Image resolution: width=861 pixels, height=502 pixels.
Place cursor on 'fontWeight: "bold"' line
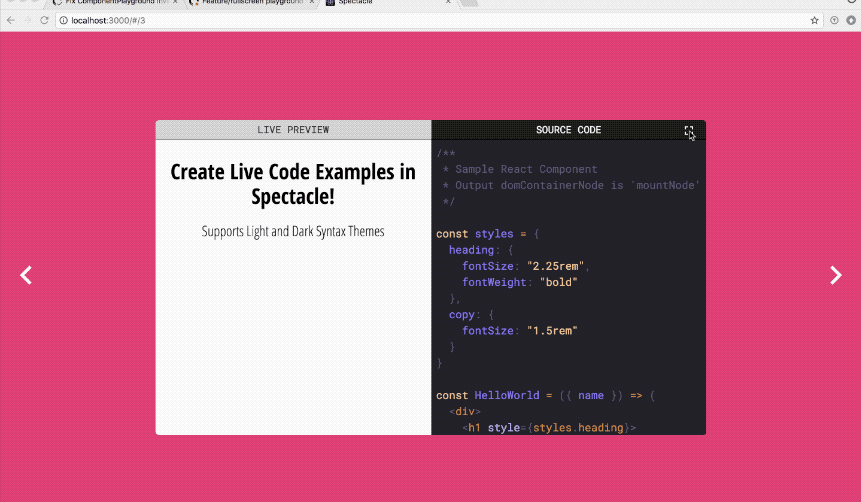coord(519,282)
